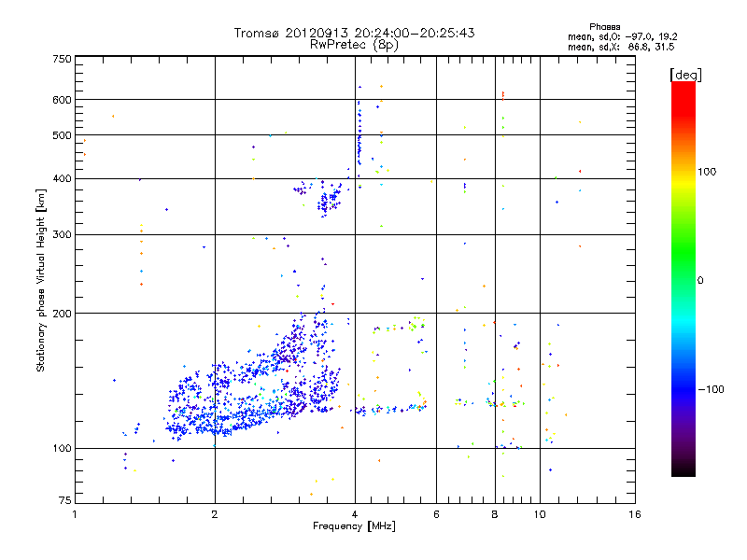Click the colorbar tick label '100'
The image size is (747, 560).
point(707,172)
